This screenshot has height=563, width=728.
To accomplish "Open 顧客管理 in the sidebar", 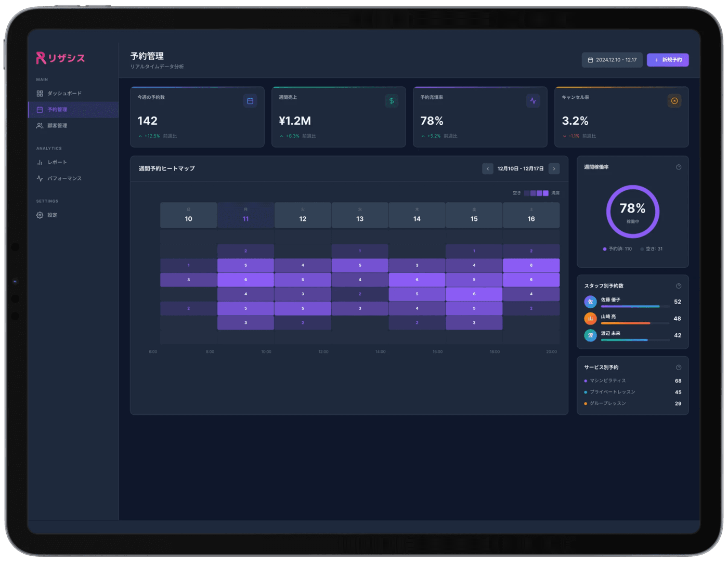I will [x=73, y=126].
